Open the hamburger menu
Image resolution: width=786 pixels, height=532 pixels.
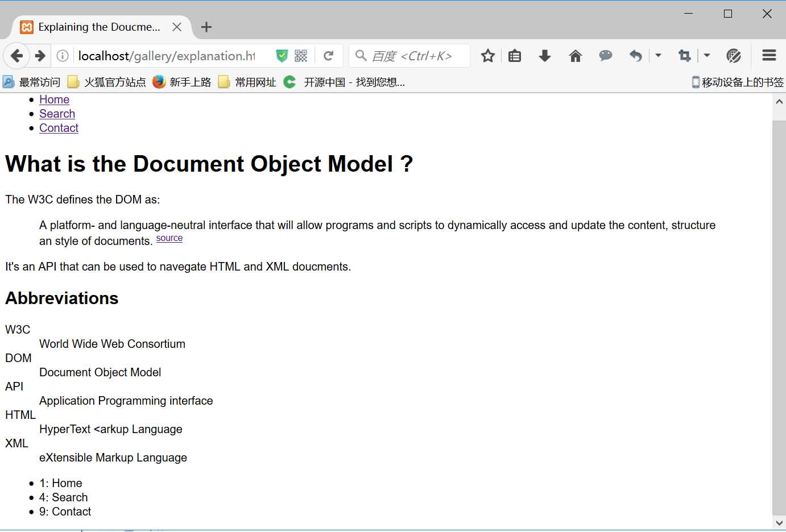point(769,55)
